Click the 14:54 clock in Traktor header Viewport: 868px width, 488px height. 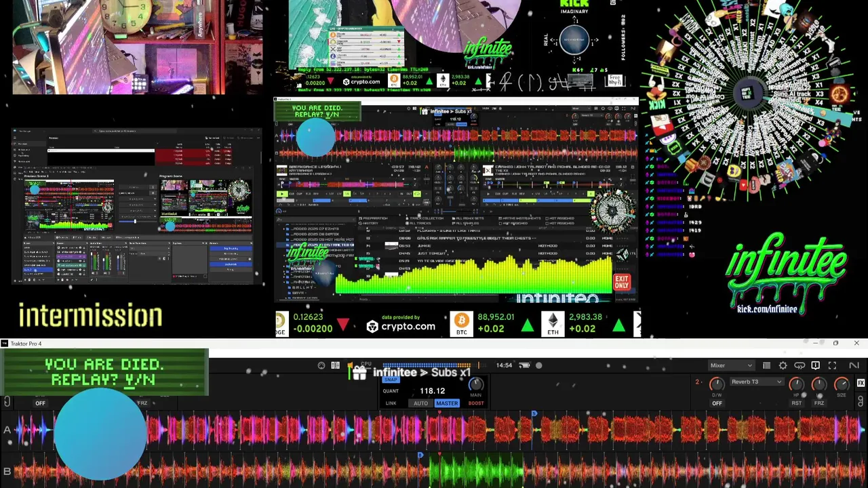[504, 365]
